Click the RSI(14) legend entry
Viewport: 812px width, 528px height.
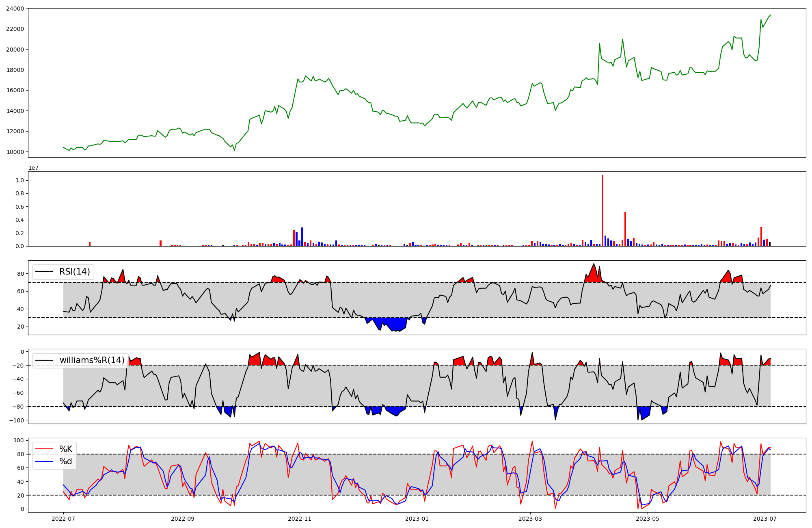[74, 272]
